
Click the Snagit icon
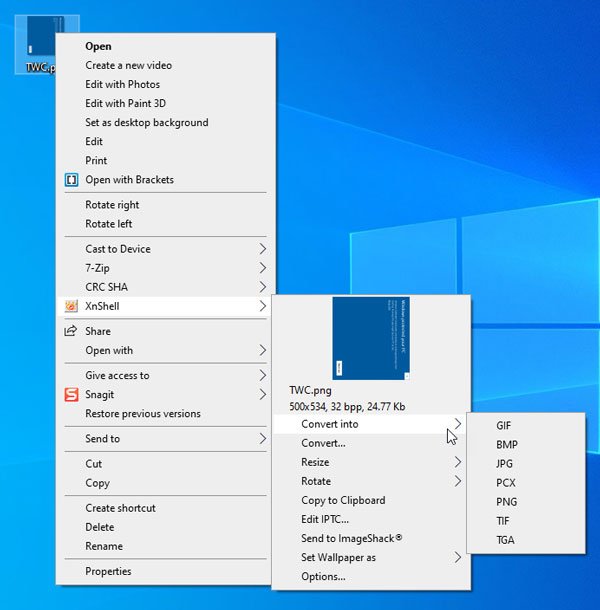point(71,395)
